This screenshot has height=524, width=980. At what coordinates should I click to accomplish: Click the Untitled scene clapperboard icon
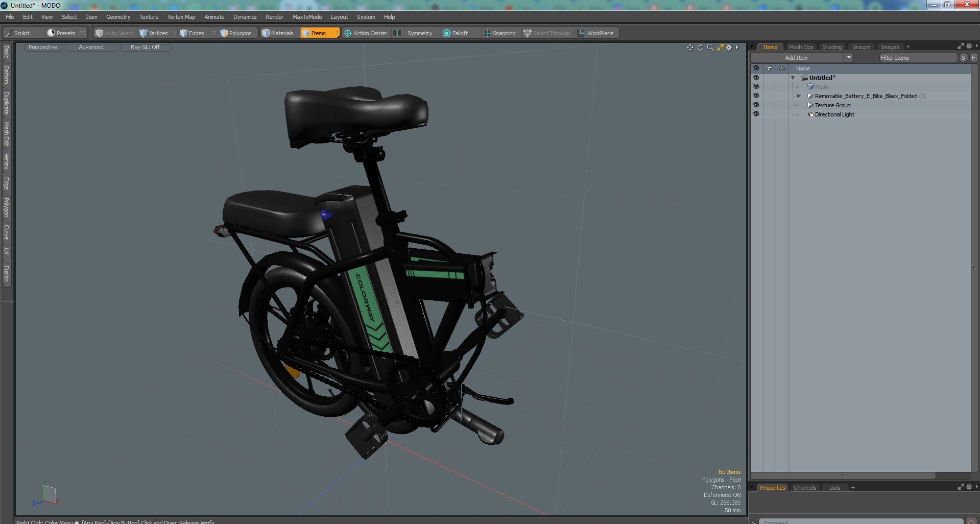tap(804, 78)
